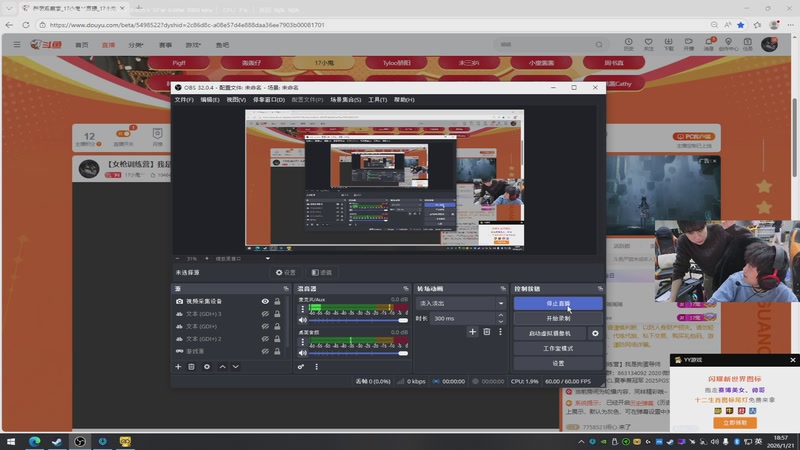Decrease transition duration with down arrow
The width and height of the screenshot is (800, 450).
tap(501, 321)
